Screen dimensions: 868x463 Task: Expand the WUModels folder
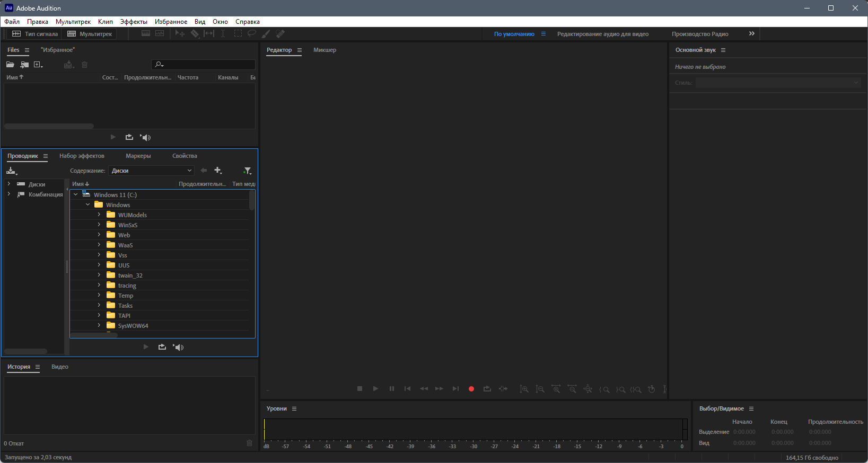point(99,215)
